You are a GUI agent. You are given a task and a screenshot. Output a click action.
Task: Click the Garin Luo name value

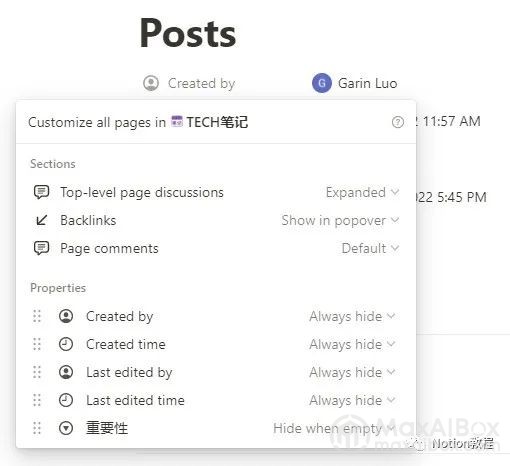[367, 83]
